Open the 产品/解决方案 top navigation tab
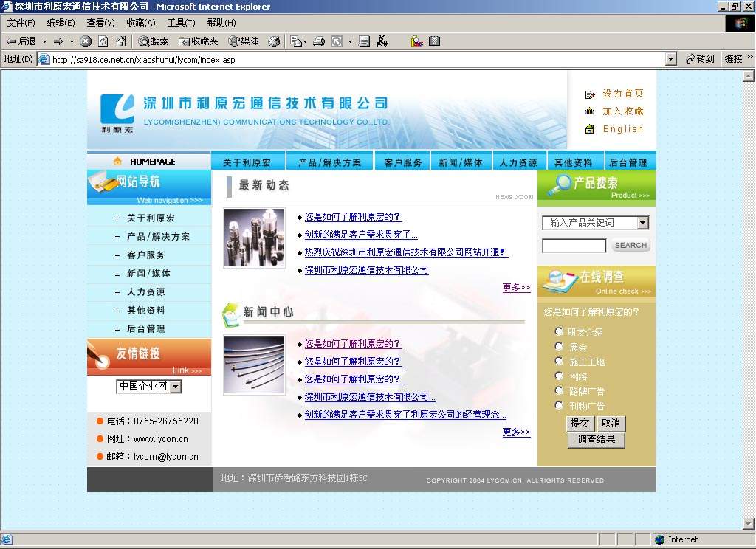This screenshot has width=756, height=549. pos(330,162)
